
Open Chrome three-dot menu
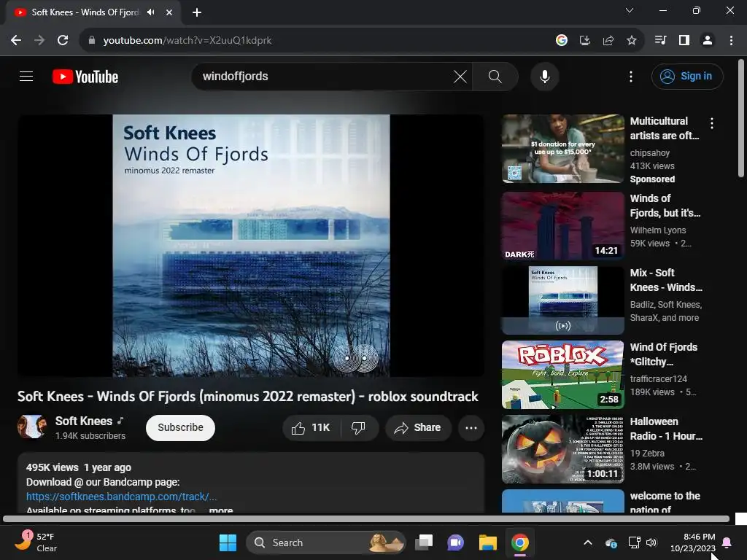pos(731,41)
